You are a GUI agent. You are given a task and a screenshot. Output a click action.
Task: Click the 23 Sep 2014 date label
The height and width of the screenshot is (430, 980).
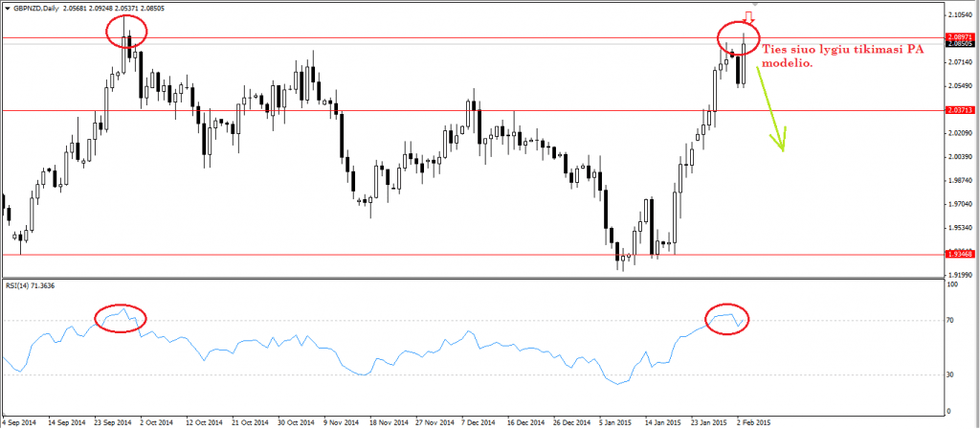tap(113, 422)
